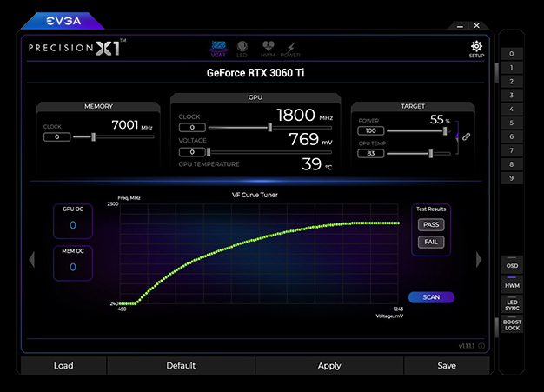Toggle LED SYNC

[x=512, y=304]
